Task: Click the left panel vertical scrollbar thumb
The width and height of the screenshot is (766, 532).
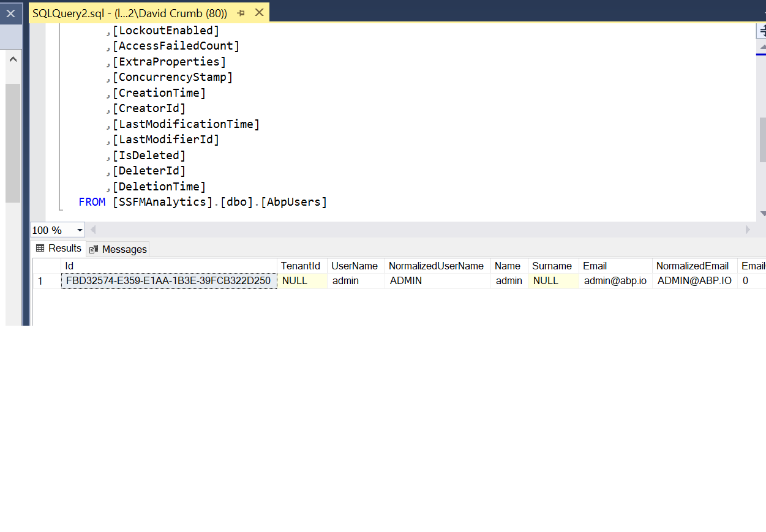Action: tap(13, 142)
